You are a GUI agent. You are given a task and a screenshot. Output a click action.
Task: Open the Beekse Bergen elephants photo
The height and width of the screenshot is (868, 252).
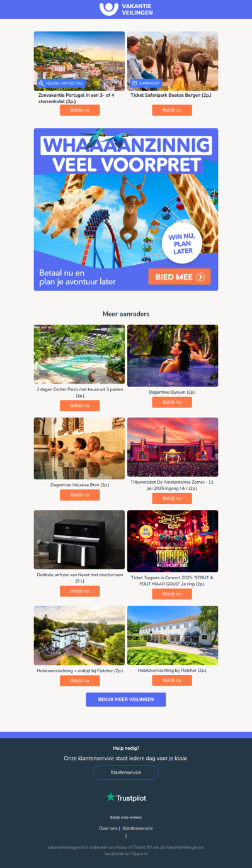tap(173, 61)
